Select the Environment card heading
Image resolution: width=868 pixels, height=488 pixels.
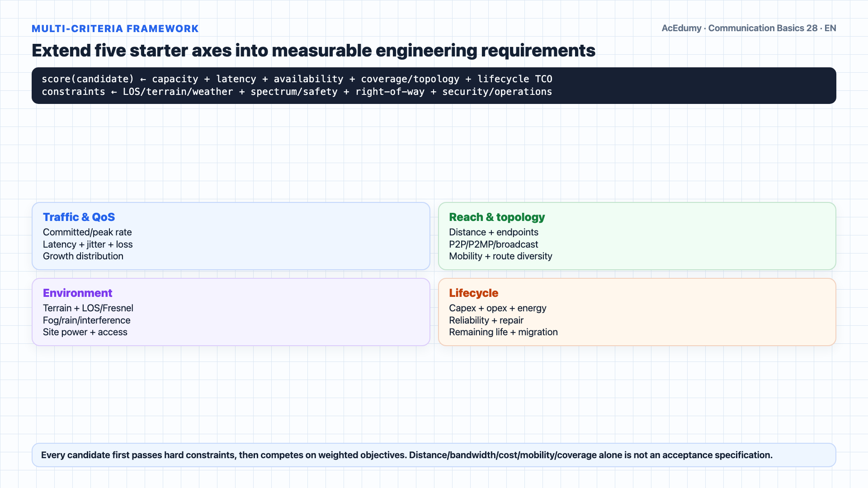pos(78,293)
